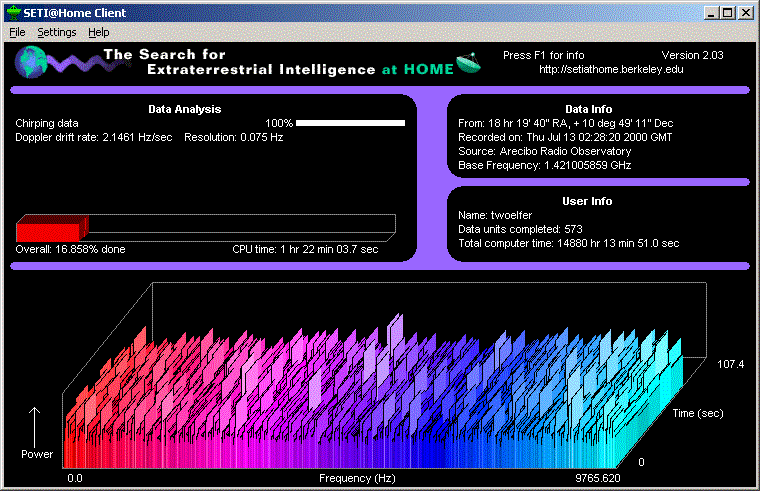Screen dimensions: 760x491
Task: Click the '107.4' time axis value
Action: click(730, 364)
